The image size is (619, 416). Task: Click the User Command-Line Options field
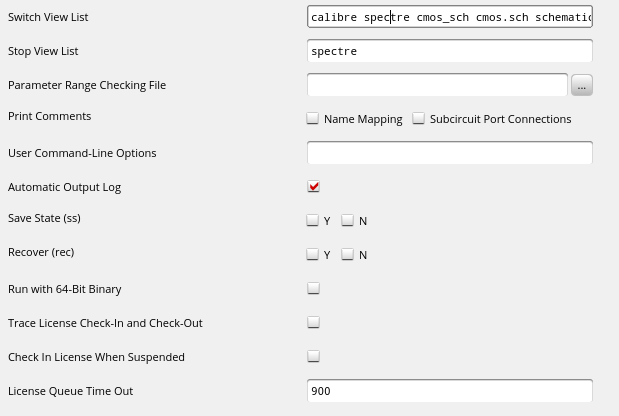click(449, 153)
